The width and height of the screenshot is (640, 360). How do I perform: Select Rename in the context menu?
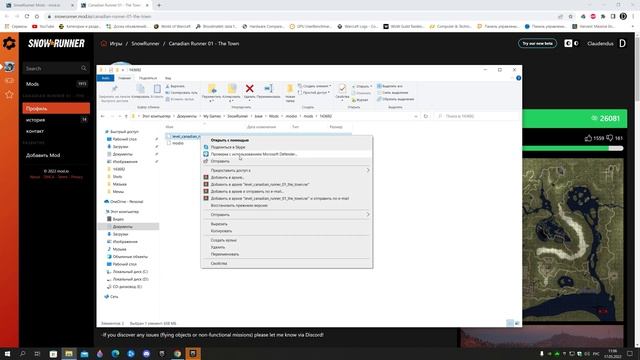pos(287,254)
